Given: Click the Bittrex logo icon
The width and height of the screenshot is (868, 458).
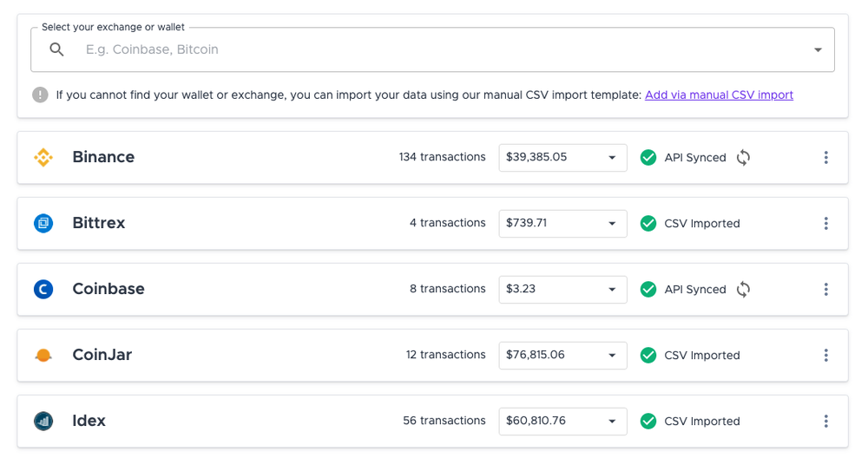Looking at the screenshot, I should (43, 224).
